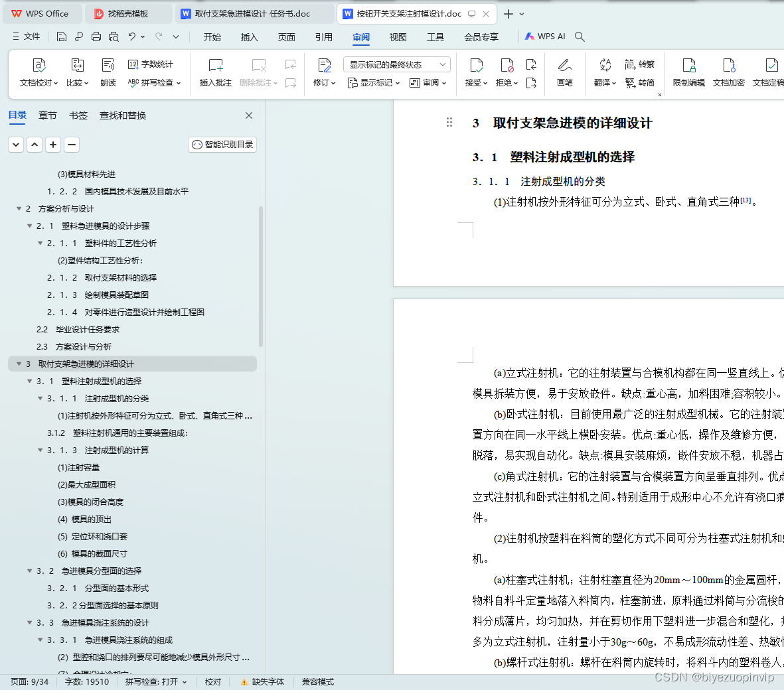Open 显示标记的最终状态 dropdown
This screenshot has width=784, height=690.
(397, 64)
